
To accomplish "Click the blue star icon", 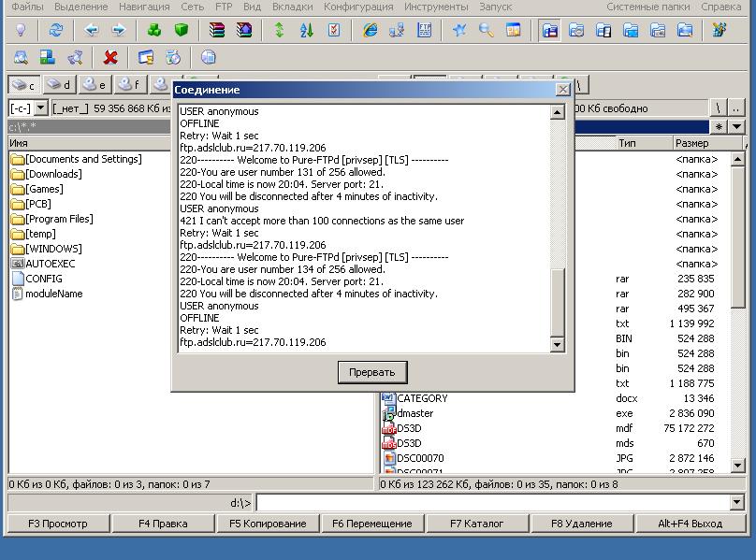I will click(x=459, y=30).
